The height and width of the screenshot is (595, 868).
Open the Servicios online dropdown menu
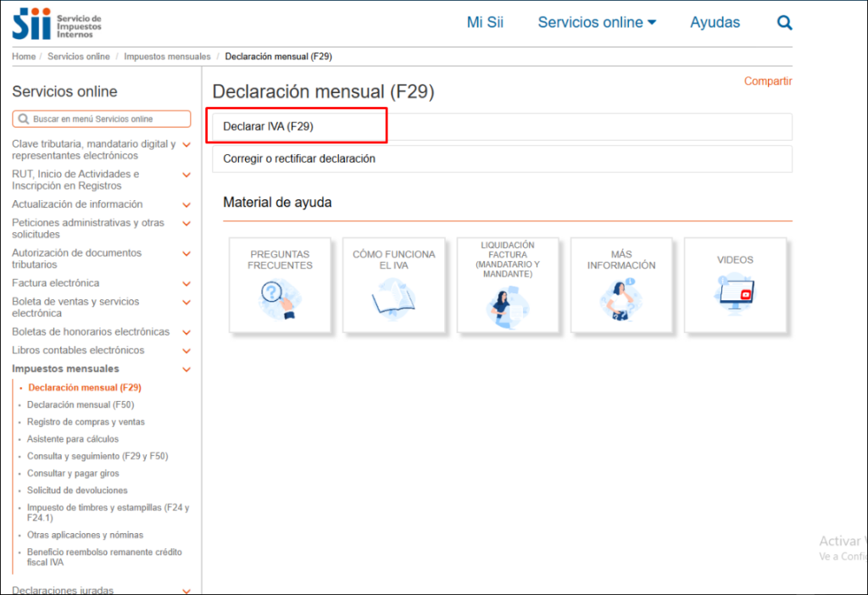click(597, 22)
